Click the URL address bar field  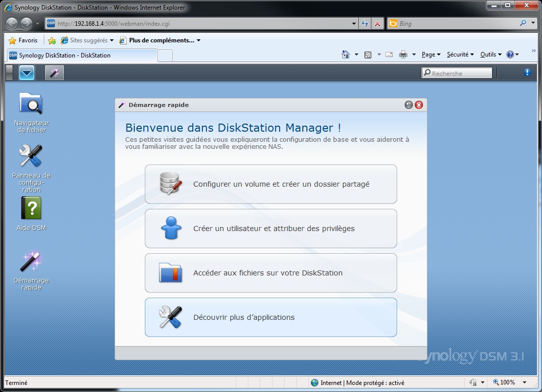tap(202, 24)
